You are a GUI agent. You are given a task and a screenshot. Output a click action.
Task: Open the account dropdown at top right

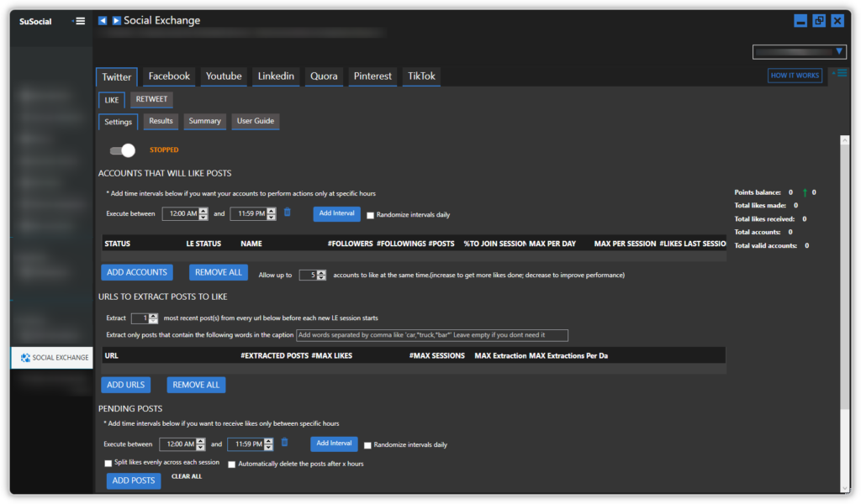[799, 52]
